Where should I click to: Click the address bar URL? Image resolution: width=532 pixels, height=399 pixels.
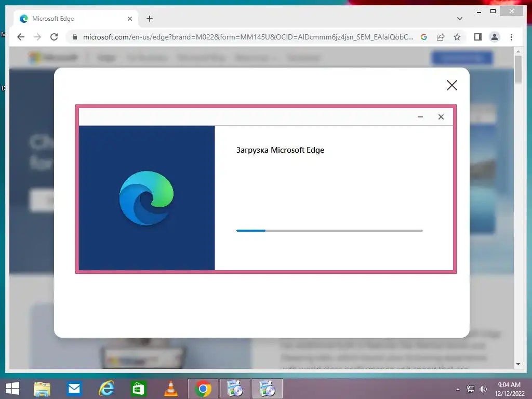click(248, 37)
